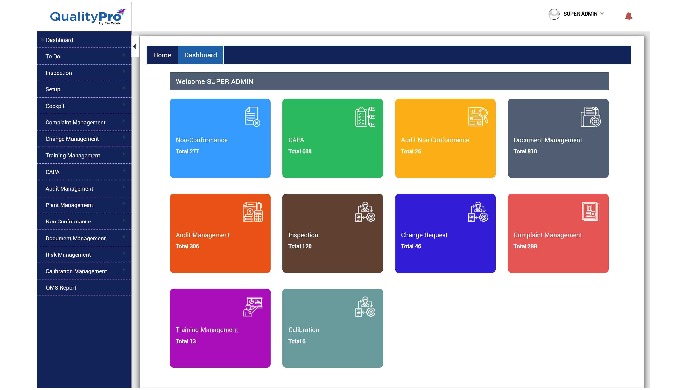Open the Audit Management card title
680x390 pixels.
(202, 235)
